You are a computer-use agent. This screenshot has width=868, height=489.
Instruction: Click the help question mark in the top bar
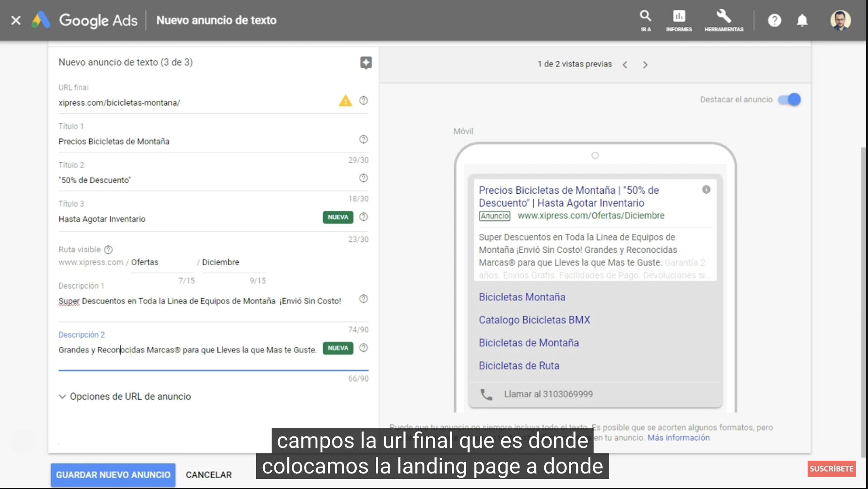tap(774, 20)
